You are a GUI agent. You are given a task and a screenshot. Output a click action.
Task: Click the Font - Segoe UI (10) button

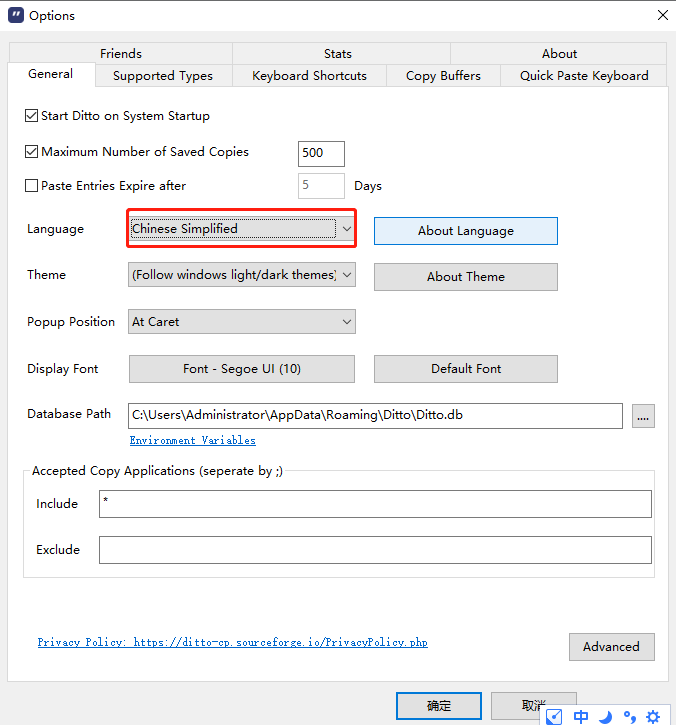pos(242,369)
